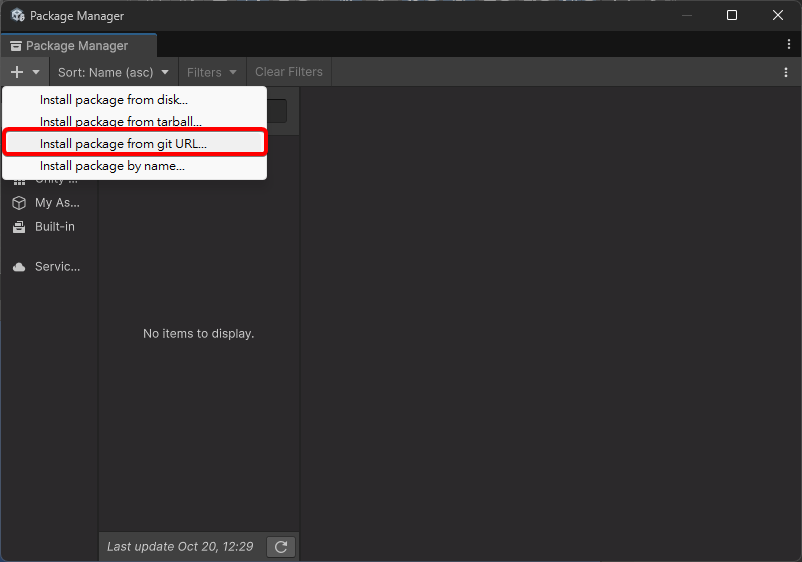The width and height of the screenshot is (802, 562).
Task: Refresh the package list with the reload icon
Action: tap(281, 547)
